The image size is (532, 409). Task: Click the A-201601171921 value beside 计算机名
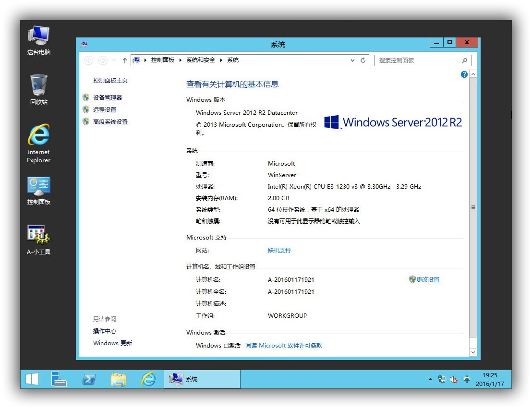click(291, 280)
